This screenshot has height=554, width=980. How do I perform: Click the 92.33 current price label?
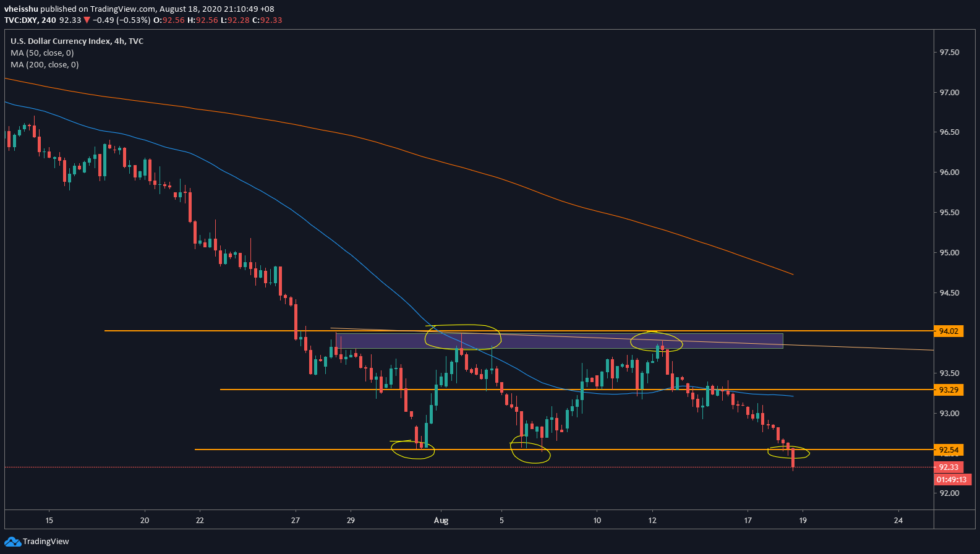click(x=948, y=467)
